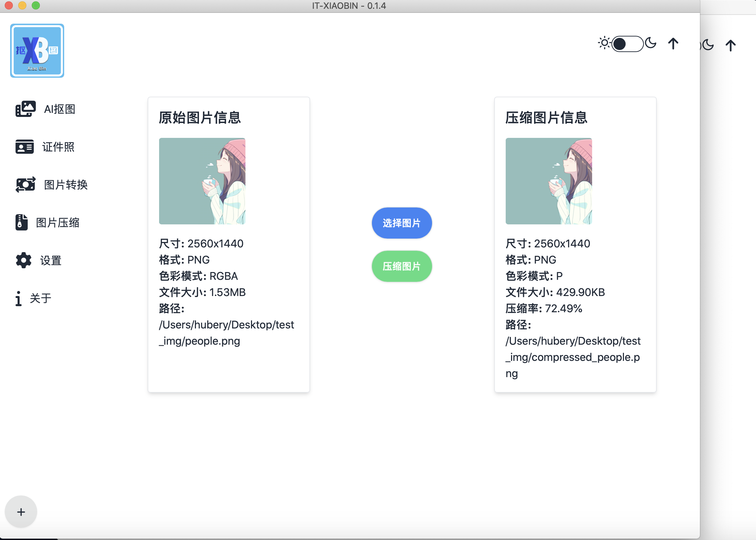
Task: Click the 色彩模式: P text
Action: (x=534, y=276)
